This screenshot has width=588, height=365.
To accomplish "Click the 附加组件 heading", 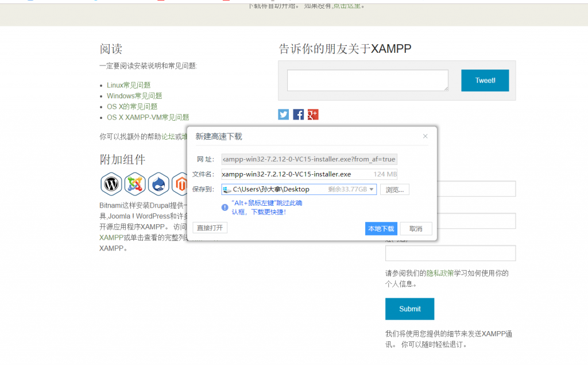I will tap(122, 160).
